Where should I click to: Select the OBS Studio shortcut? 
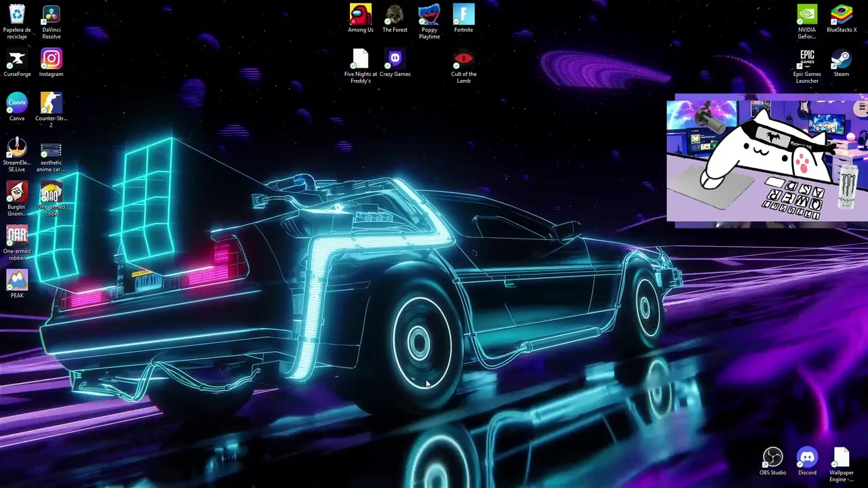pos(772,461)
